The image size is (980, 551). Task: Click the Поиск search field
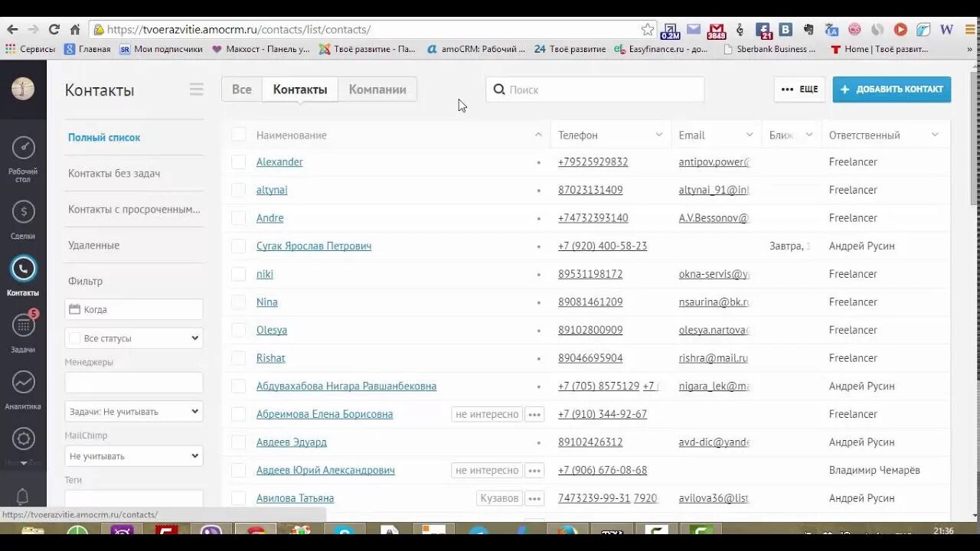595,90
